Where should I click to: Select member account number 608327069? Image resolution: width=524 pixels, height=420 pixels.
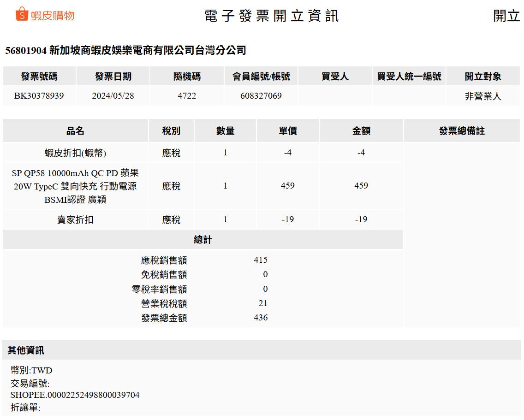(261, 96)
